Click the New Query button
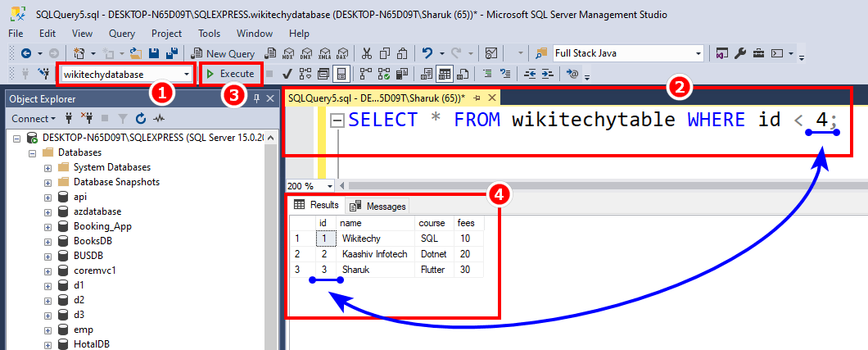868x350 pixels. (223, 54)
